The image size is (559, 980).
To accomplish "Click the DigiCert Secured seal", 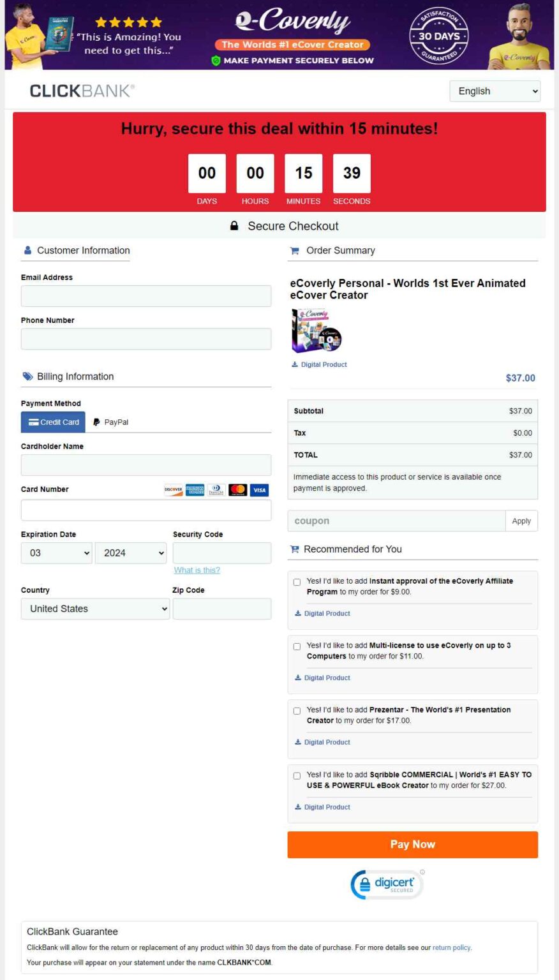I will point(387,884).
